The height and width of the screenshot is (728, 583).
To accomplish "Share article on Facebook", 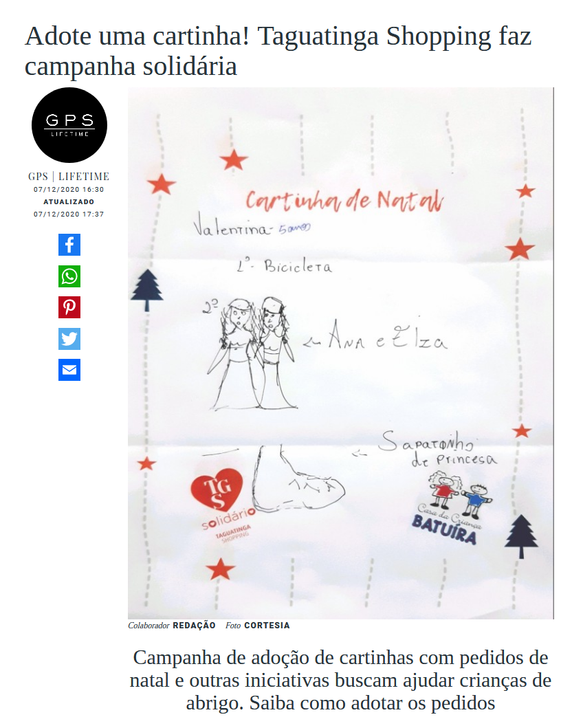I will tap(69, 245).
